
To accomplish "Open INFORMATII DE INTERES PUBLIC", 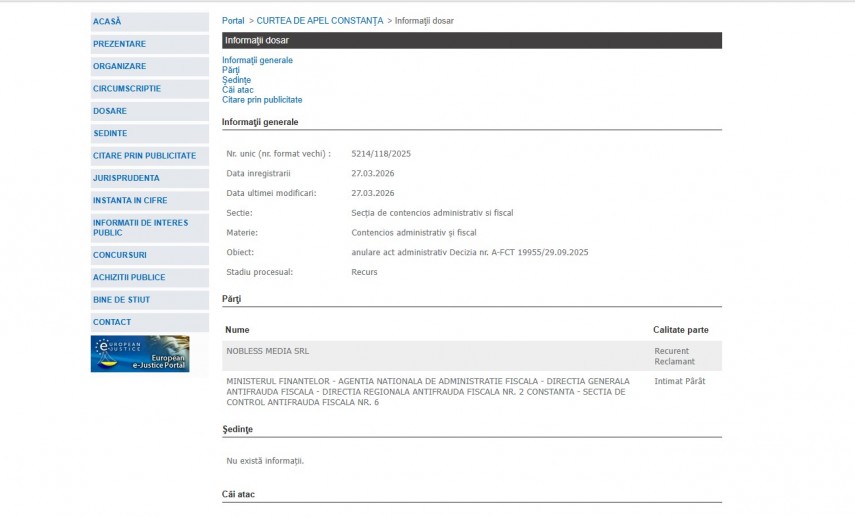I will (x=140, y=227).
